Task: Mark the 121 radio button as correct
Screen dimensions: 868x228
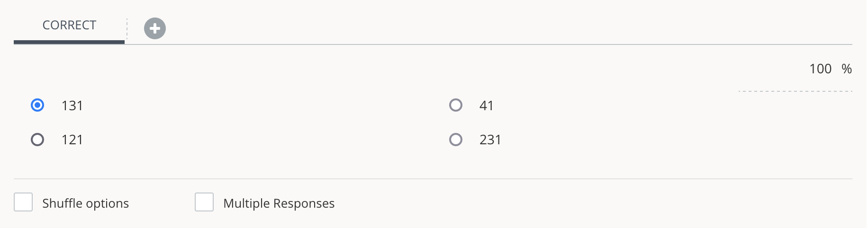Action: pos(37,140)
